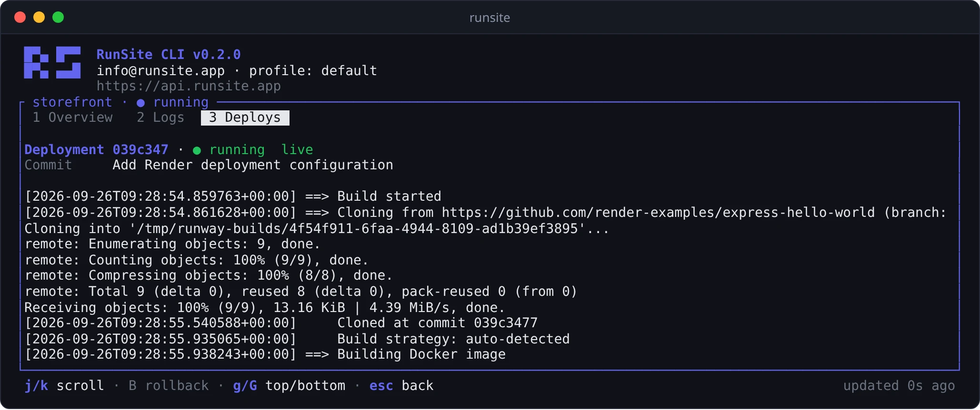This screenshot has width=980, height=410.
Task: Click the "Cloned at commit 039c3477" log line
Action: click(281, 323)
